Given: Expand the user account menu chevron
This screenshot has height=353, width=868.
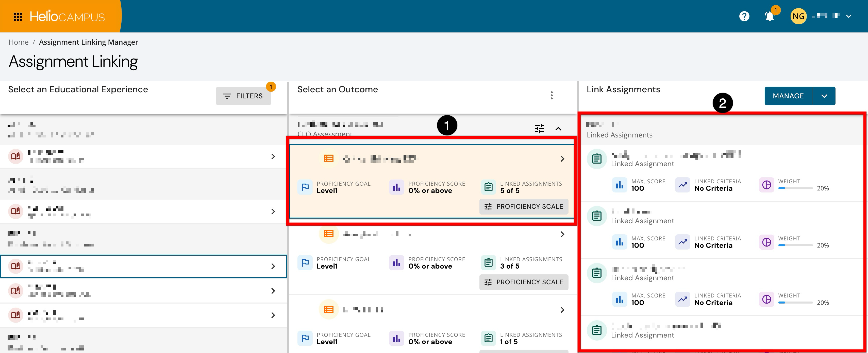Looking at the screenshot, I should [x=849, y=16].
